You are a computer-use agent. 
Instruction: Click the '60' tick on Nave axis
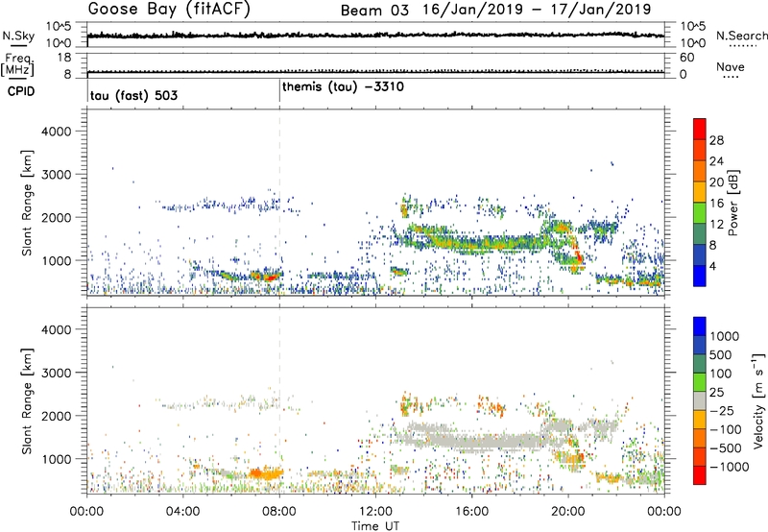pyautogui.click(x=686, y=58)
